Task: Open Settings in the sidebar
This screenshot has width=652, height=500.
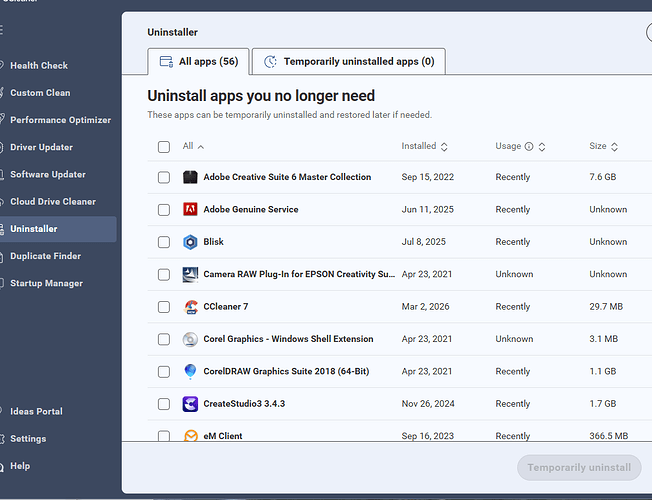Action: pos(28,438)
